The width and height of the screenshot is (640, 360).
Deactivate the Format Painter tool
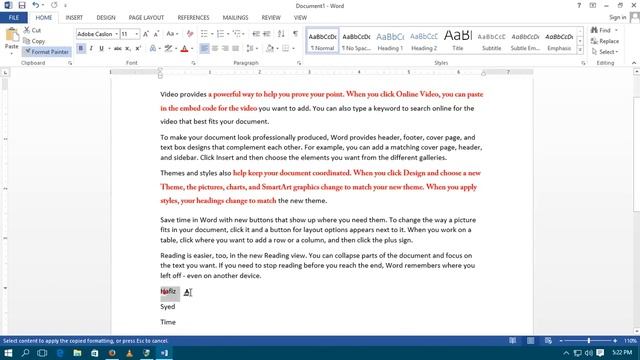point(47,52)
